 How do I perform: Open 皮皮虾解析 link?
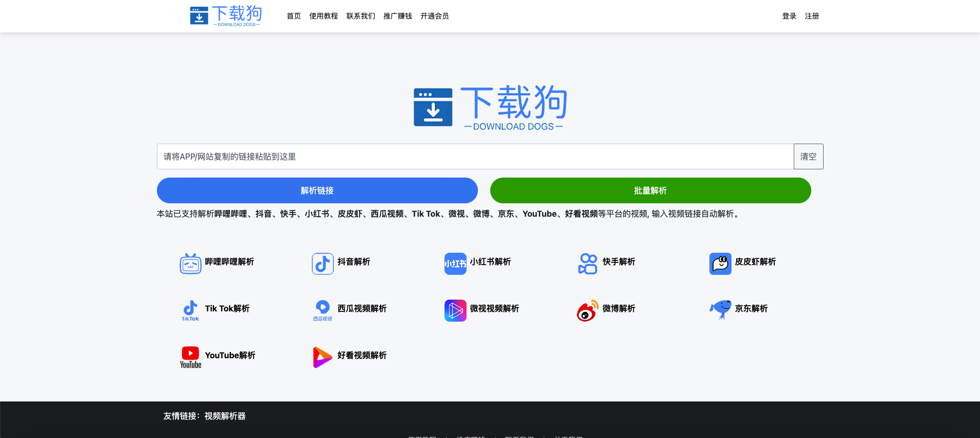[x=755, y=261]
